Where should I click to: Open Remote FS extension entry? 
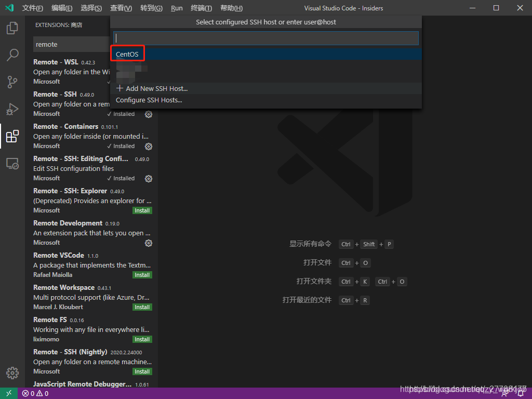click(x=91, y=329)
